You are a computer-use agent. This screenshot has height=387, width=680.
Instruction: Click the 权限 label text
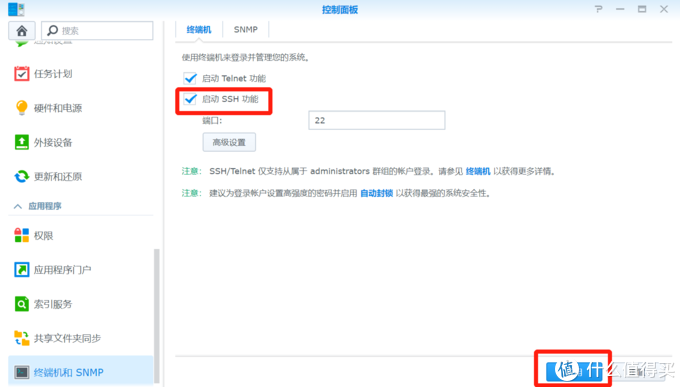click(x=43, y=236)
